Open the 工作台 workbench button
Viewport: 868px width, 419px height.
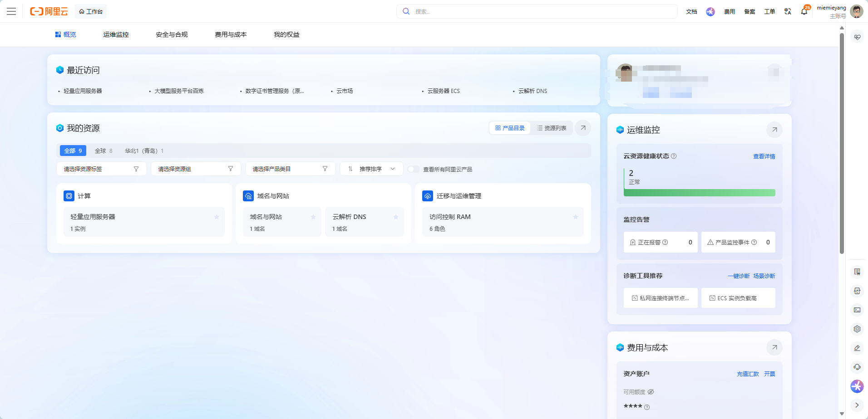click(91, 11)
